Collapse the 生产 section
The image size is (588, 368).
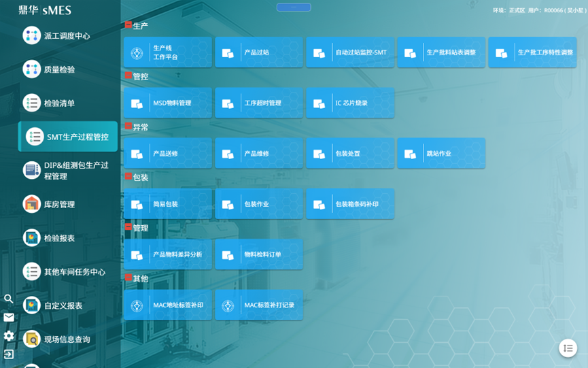(128, 25)
